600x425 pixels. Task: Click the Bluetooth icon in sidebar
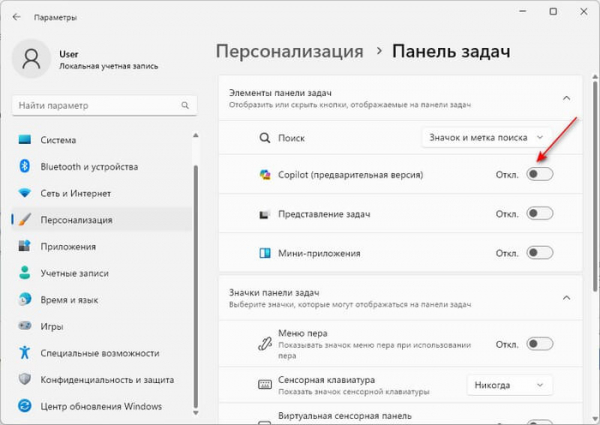tap(25, 166)
